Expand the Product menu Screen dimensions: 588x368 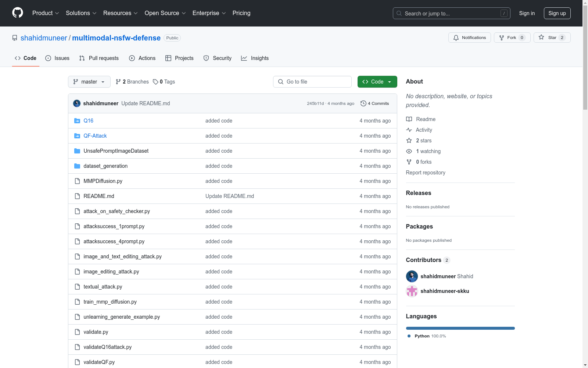coord(46,13)
